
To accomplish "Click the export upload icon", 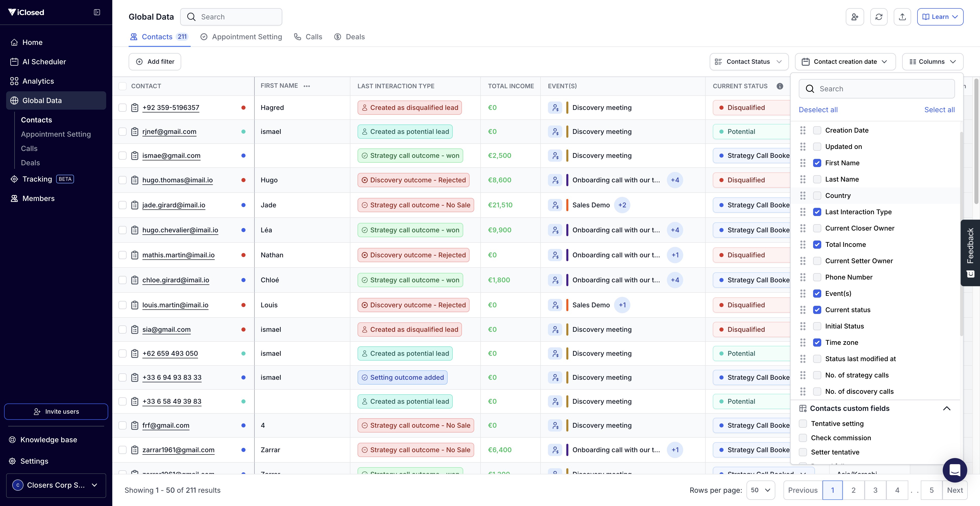I will tap(902, 17).
